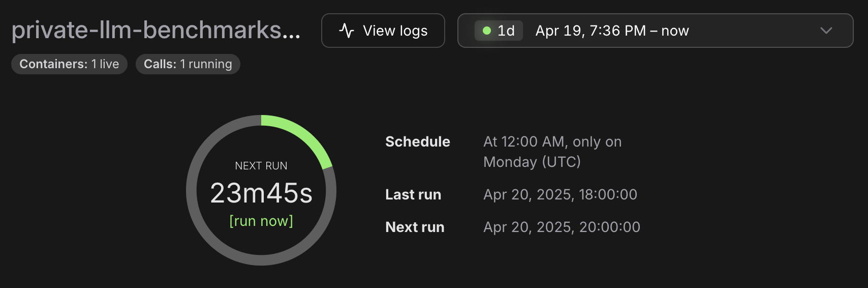Click the 23m45s countdown value
868x288 pixels.
pyautogui.click(x=261, y=193)
